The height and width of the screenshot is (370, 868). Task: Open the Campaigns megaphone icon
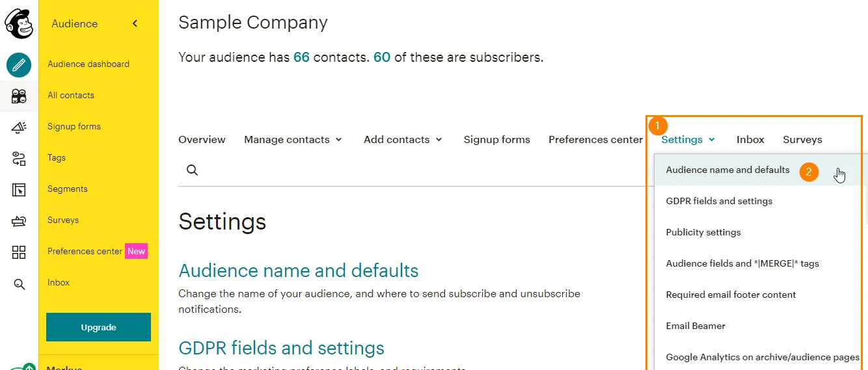click(19, 127)
